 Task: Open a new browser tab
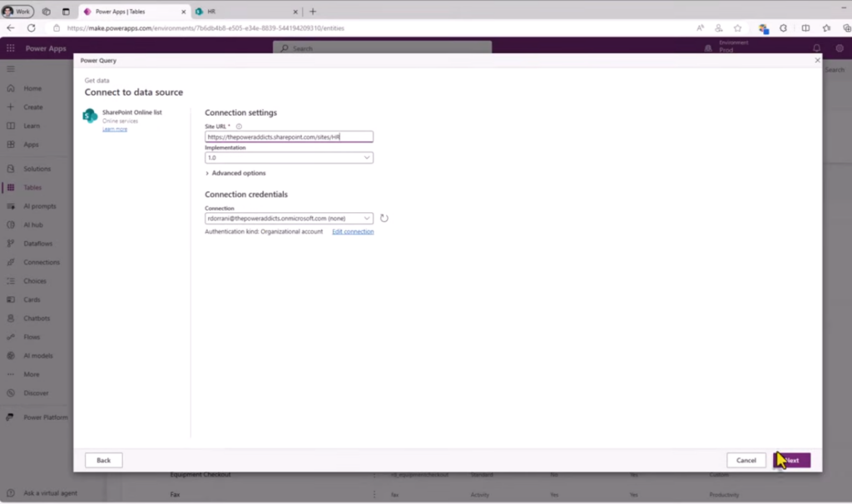point(313,12)
